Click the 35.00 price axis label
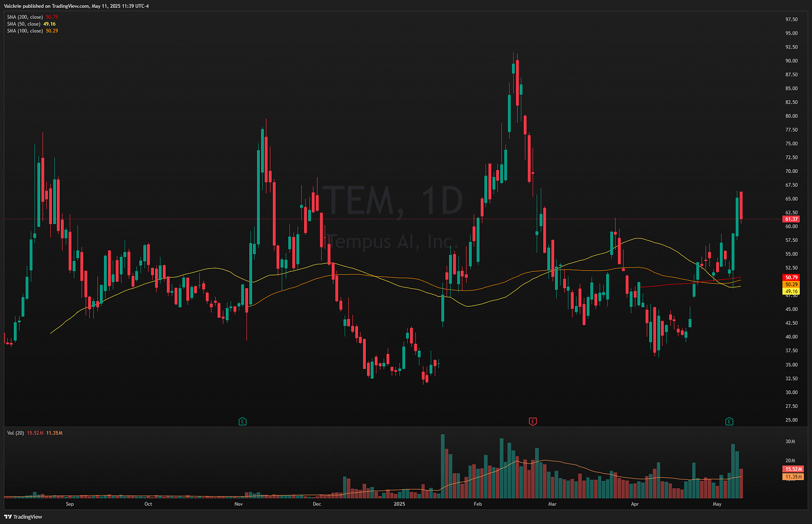This screenshot has height=524, width=812. tap(791, 365)
